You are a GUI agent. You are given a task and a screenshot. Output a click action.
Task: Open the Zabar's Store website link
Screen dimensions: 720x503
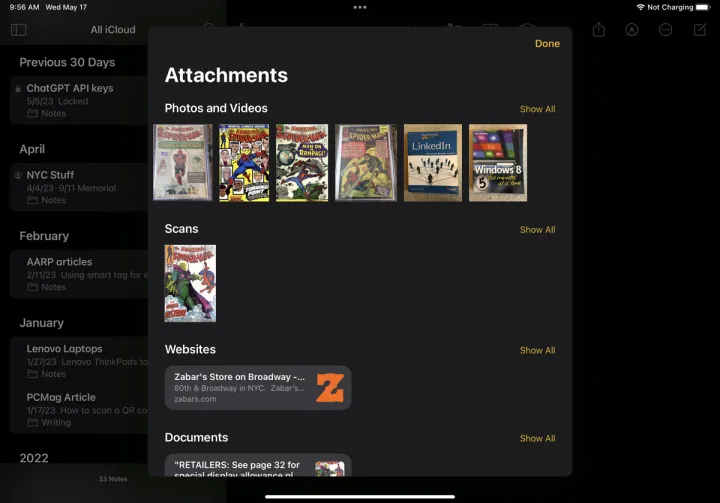[x=240, y=388]
